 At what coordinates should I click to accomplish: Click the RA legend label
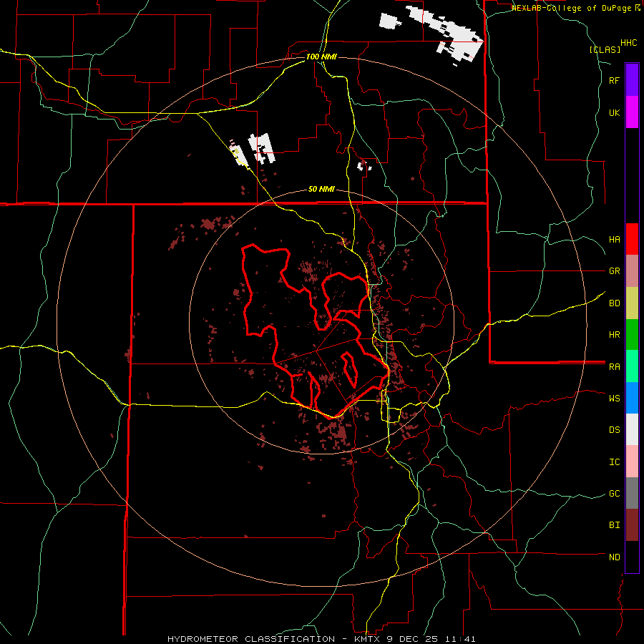click(615, 367)
